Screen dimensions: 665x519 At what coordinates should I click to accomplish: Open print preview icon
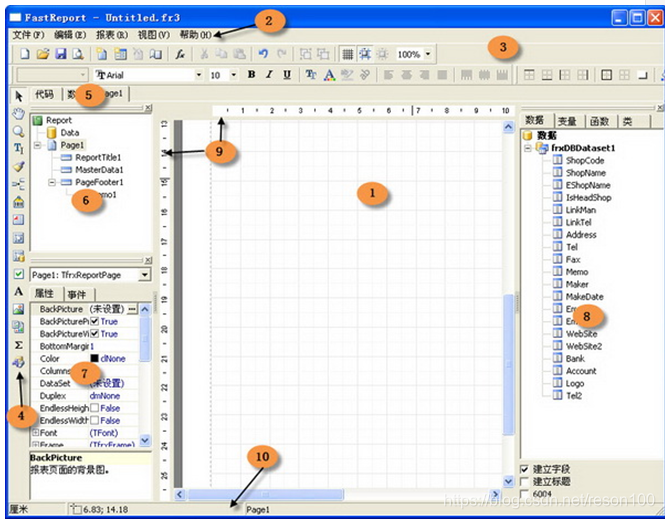pos(78,54)
